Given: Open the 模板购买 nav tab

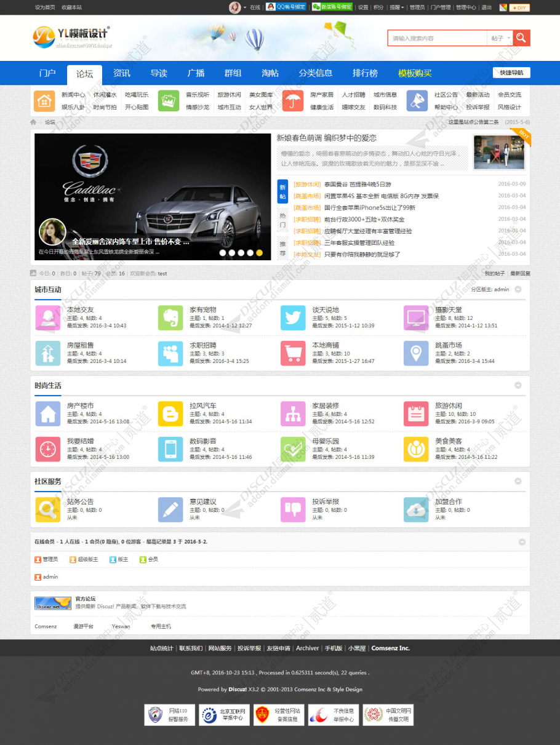Looking at the screenshot, I should click(415, 73).
